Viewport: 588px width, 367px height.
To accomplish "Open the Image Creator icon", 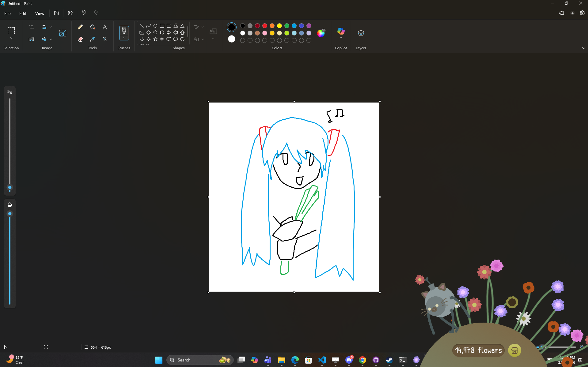I will tap(63, 33).
